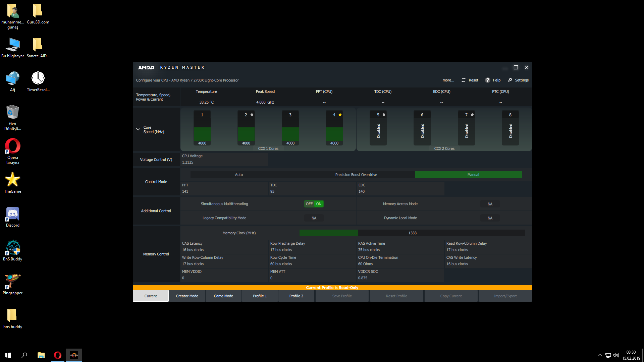The height and width of the screenshot is (362, 644).
Task: Turn Simultaneous Multithreading OFF
Action: [x=309, y=204]
